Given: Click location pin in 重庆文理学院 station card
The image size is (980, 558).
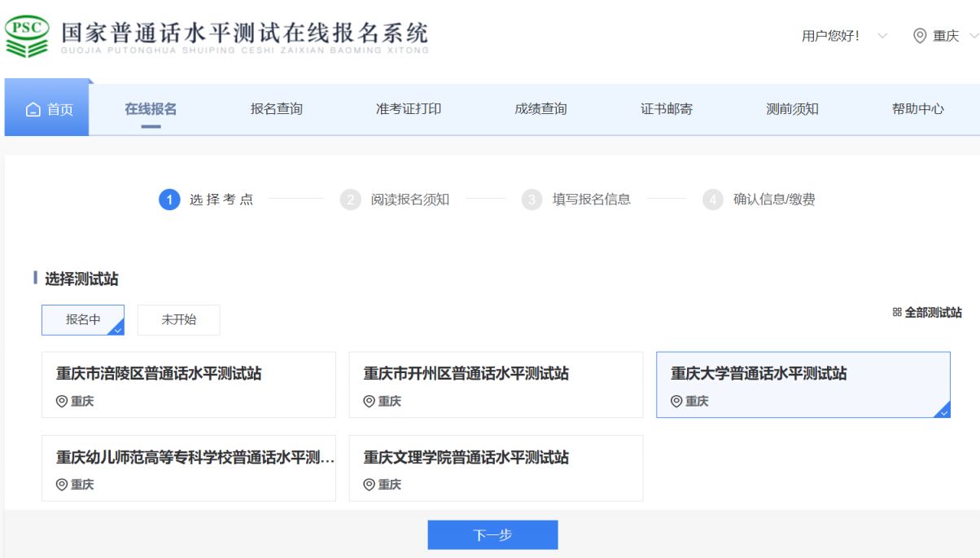Looking at the screenshot, I should 369,484.
